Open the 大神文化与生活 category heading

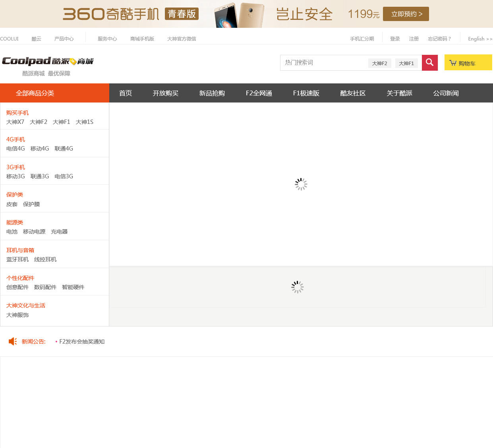(26, 305)
